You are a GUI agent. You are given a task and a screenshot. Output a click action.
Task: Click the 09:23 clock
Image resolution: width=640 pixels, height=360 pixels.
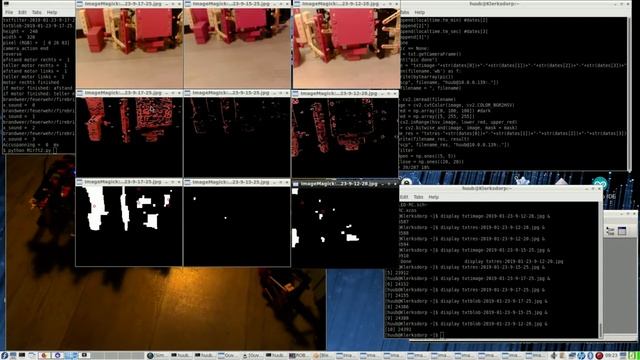pos(611,356)
